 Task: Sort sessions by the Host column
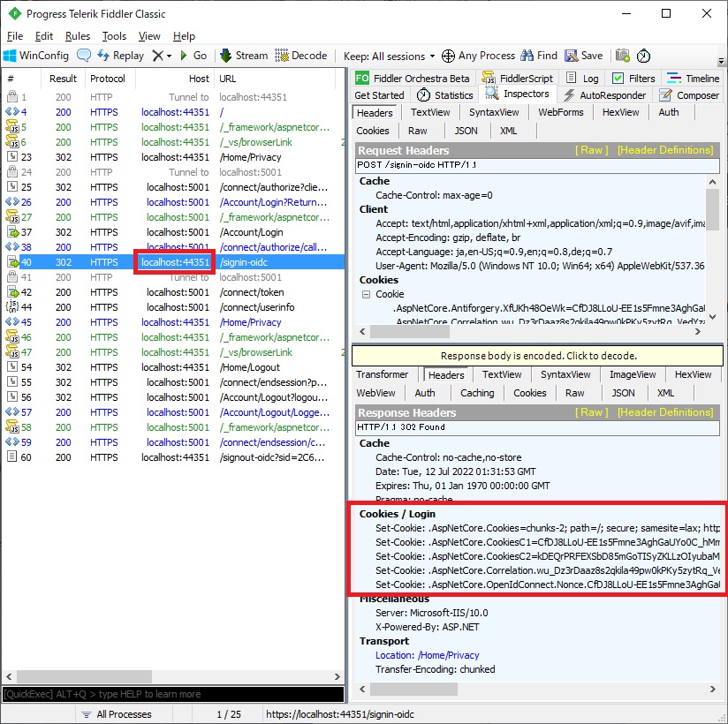175,79
